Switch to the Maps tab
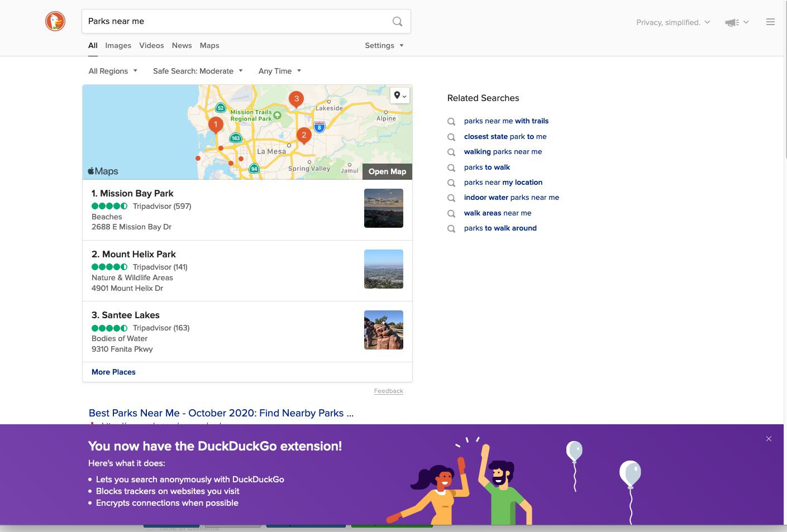Image resolution: width=787 pixels, height=532 pixels. 209,46
